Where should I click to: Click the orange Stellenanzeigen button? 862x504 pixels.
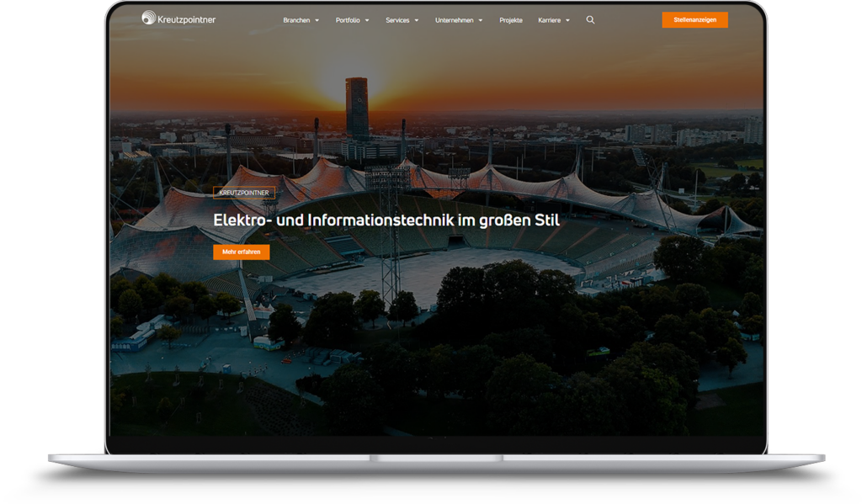694,20
